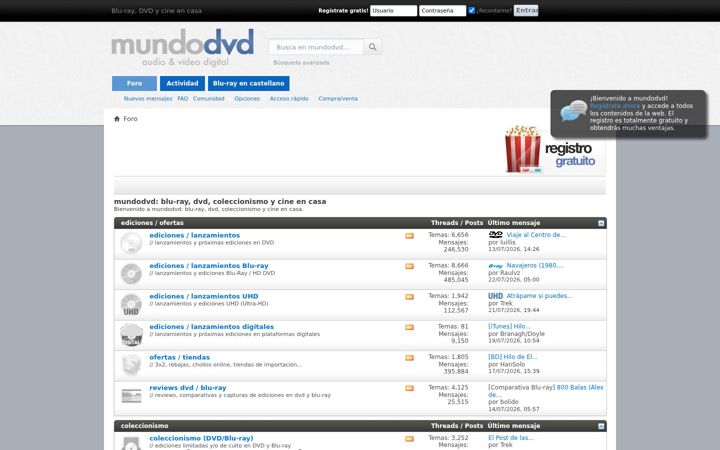Open ediciones / lanzamientos UHD forum link
The height and width of the screenshot is (450, 720).
point(204,296)
